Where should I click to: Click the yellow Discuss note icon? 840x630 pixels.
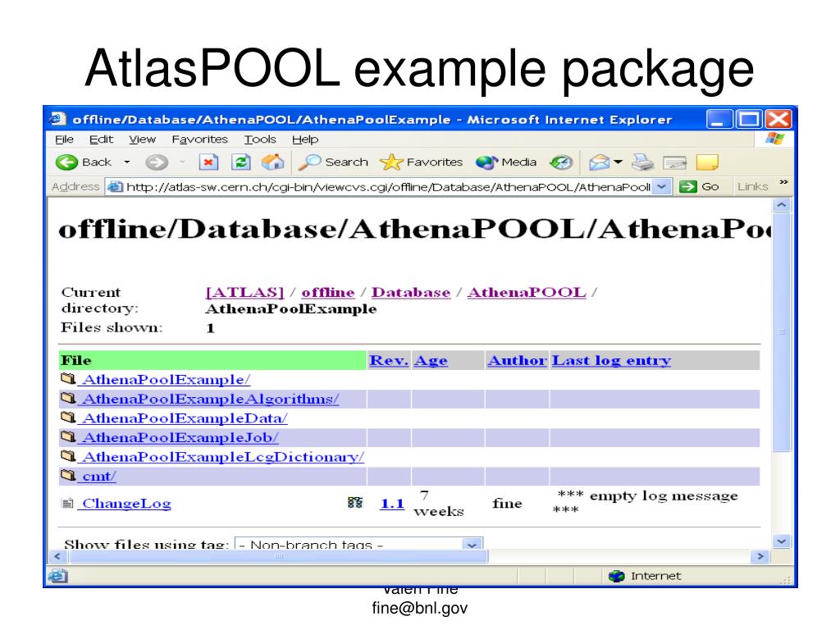point(706,162)
